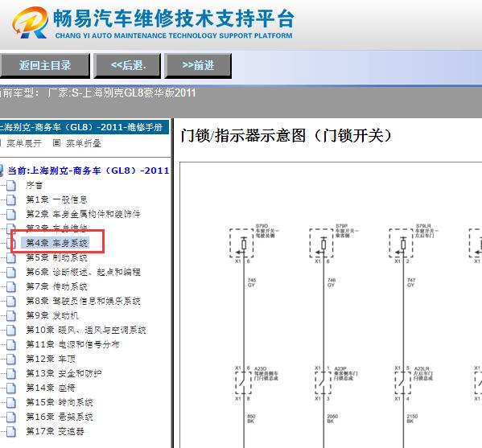Select 第9章 发动机

tap(52, 315)
